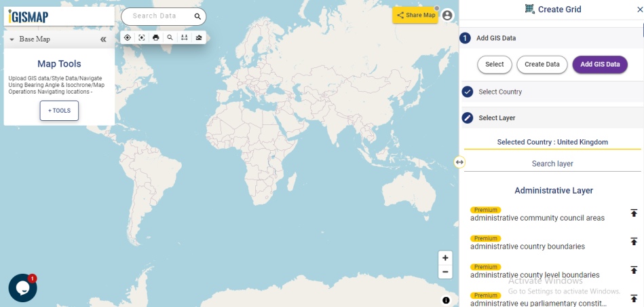The image size is (644, 307).
Task: Select the measure distance tool icon
Action: [x=185, y=38]
